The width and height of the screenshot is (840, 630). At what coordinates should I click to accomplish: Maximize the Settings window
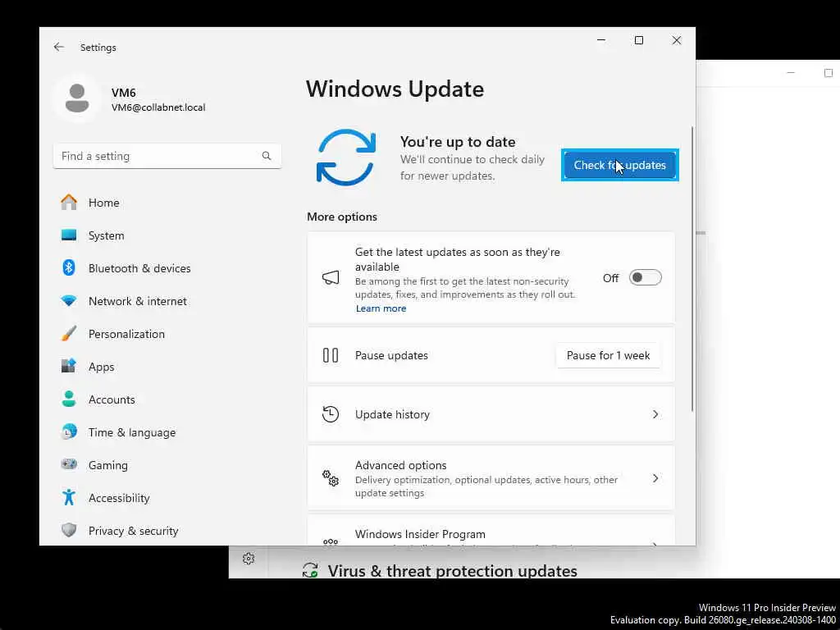tap(638, 40)
